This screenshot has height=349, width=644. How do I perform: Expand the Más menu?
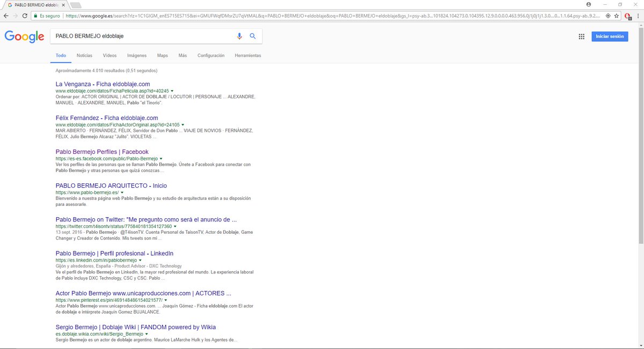point(182,56)
